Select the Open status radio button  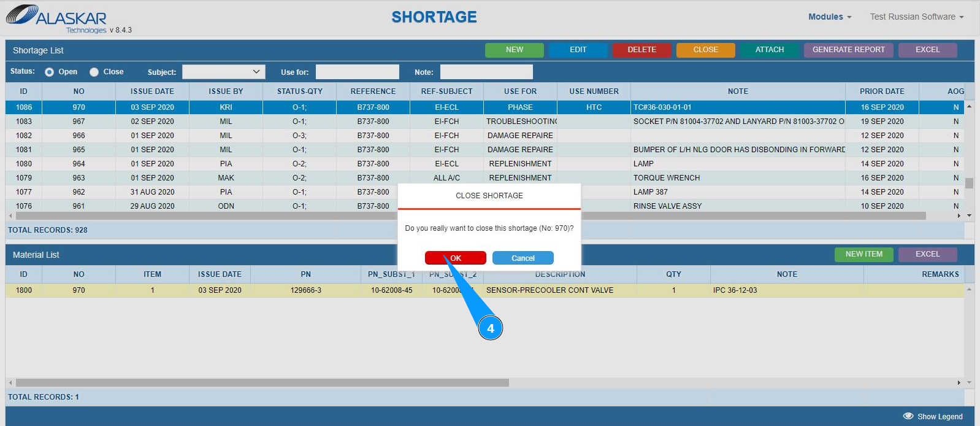pos(49,72)
